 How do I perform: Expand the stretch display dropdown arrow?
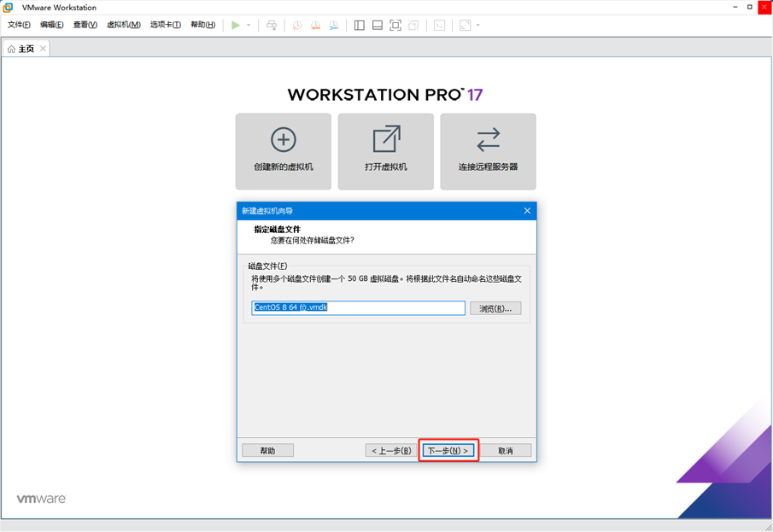pos(477,25)
